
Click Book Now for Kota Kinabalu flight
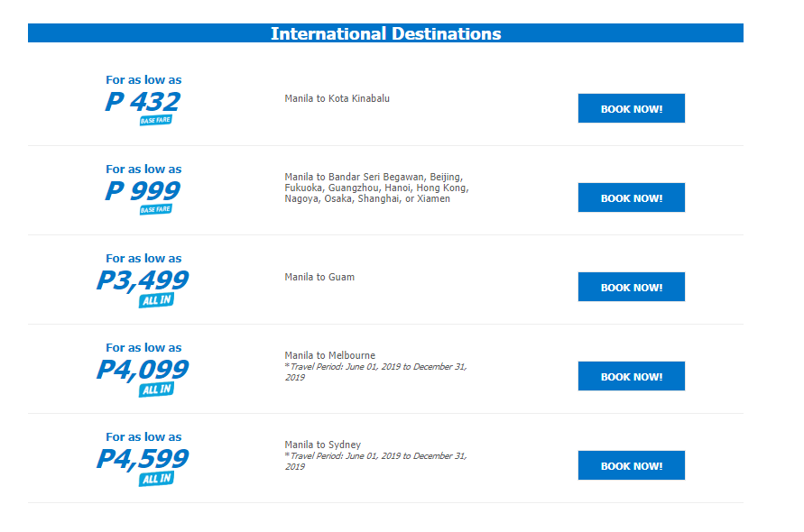coord(632,108)
